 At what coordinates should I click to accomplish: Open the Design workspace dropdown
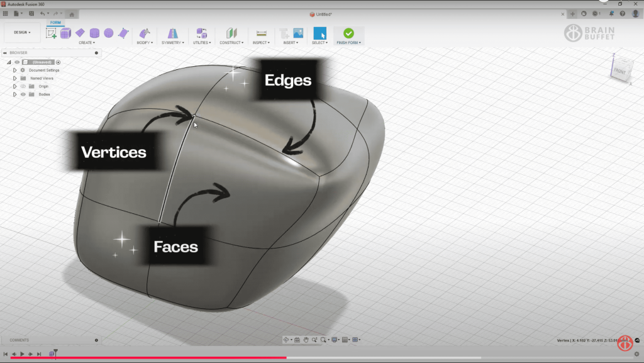pos(22,32)
